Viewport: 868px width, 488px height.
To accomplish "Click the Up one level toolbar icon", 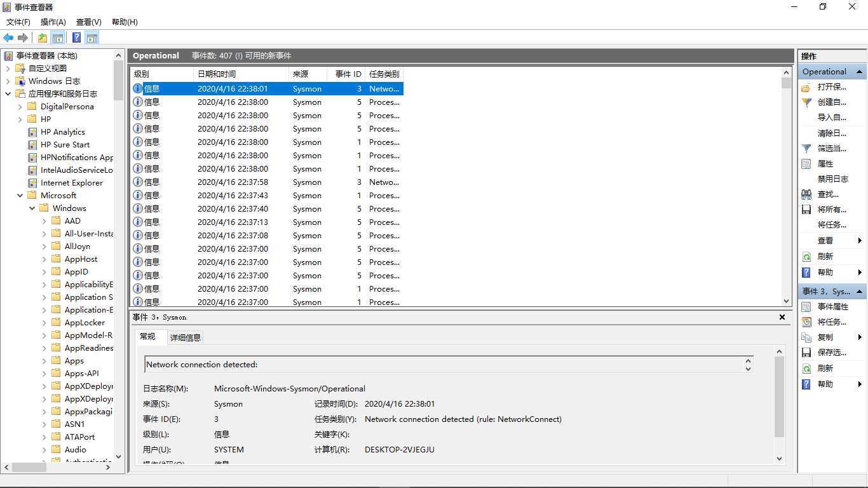I will click(x=43, y=38).
